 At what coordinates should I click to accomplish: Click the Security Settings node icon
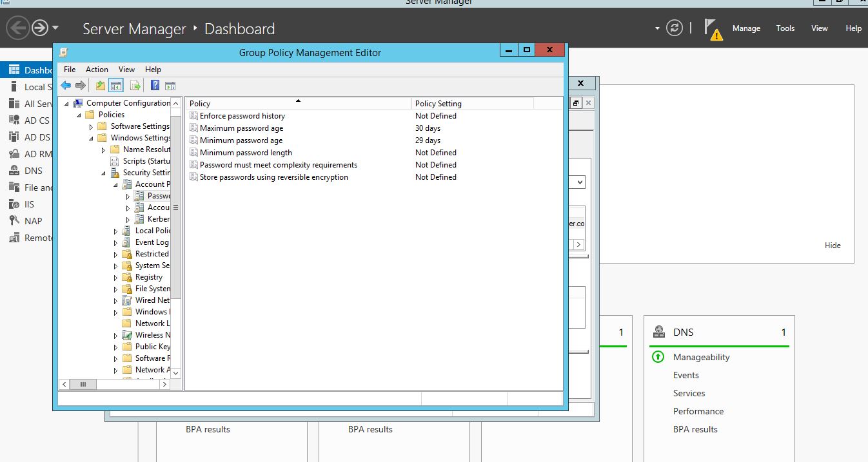click(115, 173)
